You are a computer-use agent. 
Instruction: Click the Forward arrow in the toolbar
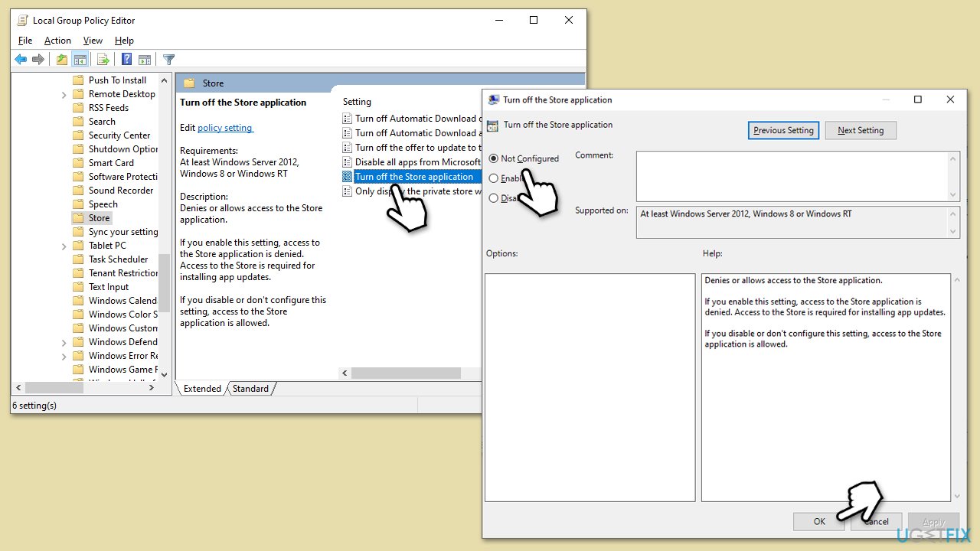38,60
